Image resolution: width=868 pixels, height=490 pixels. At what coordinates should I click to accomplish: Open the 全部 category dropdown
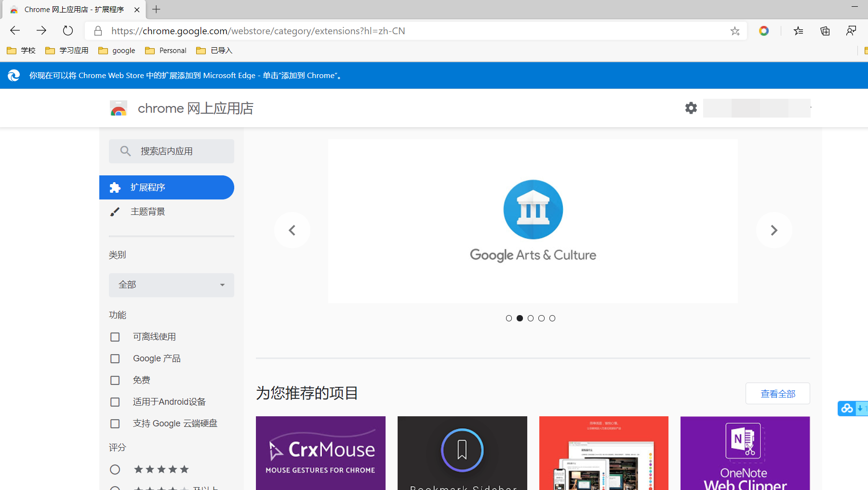pyautogui.click(x=171, y=285)
